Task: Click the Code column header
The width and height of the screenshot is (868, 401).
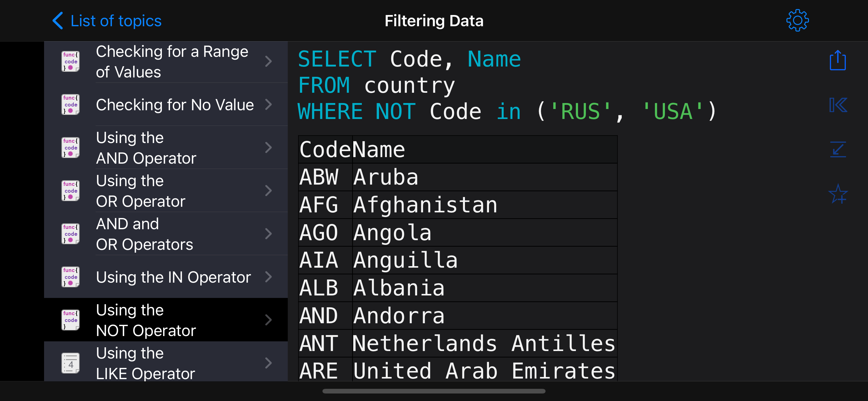Action: [x=326, y=150]
